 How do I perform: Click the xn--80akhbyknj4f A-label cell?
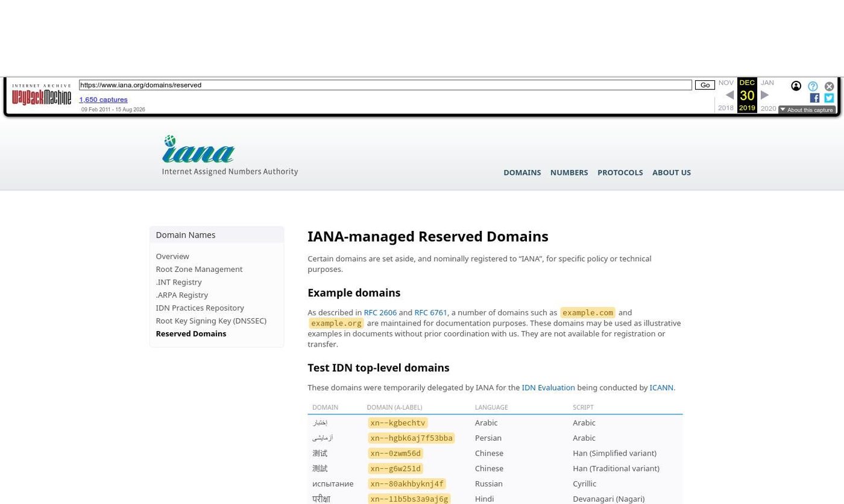[x=407, y=484]
